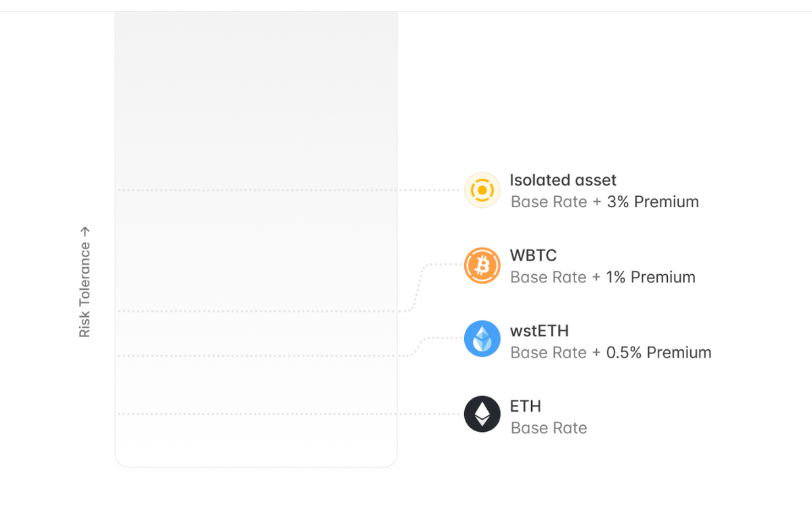Click the wstETH blue icon
812x505 pixels.
tap(482, 339)
